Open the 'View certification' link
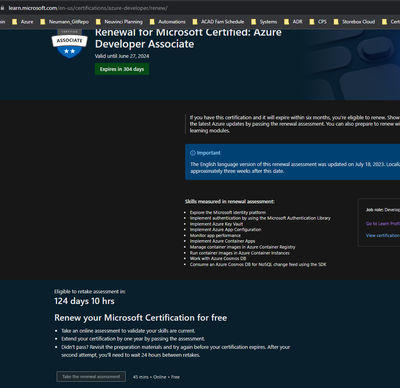400x388 pixels. click(x=383, y=235)
